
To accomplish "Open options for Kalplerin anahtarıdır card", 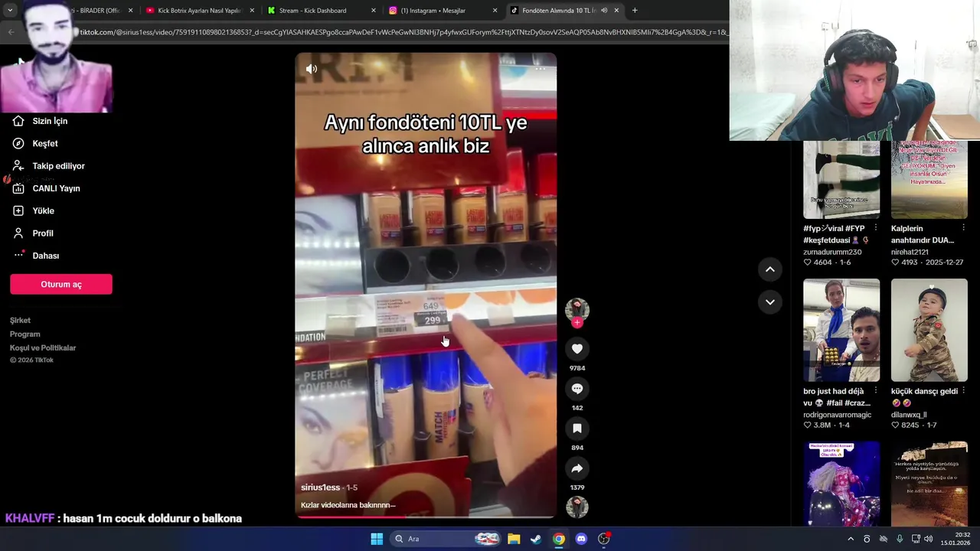I will 963,228.
